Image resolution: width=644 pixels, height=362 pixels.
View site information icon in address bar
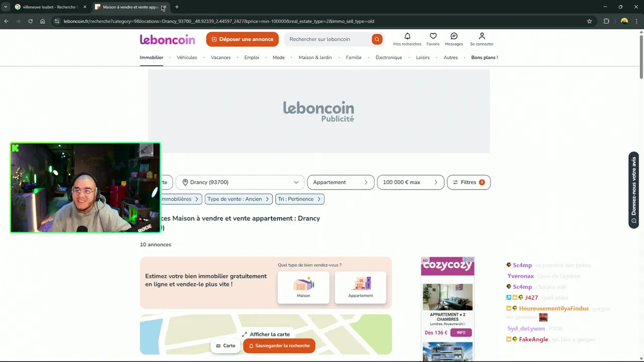pyautogui.click(x=57, y=21)
